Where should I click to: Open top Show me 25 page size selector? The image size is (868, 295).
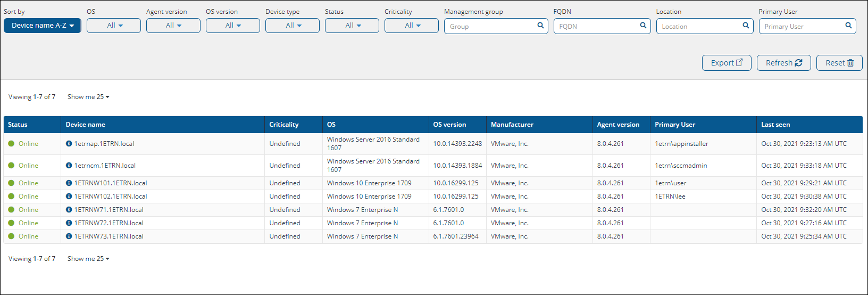[88, 97]
